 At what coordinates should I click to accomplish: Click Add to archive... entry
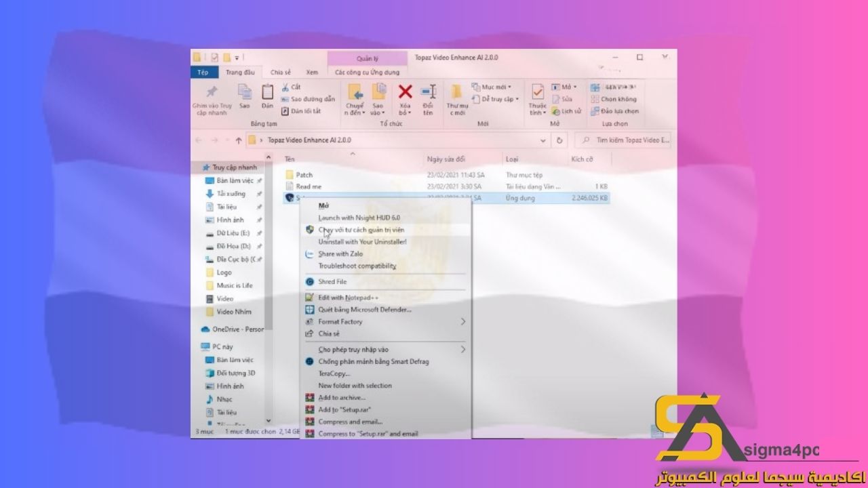342,398
